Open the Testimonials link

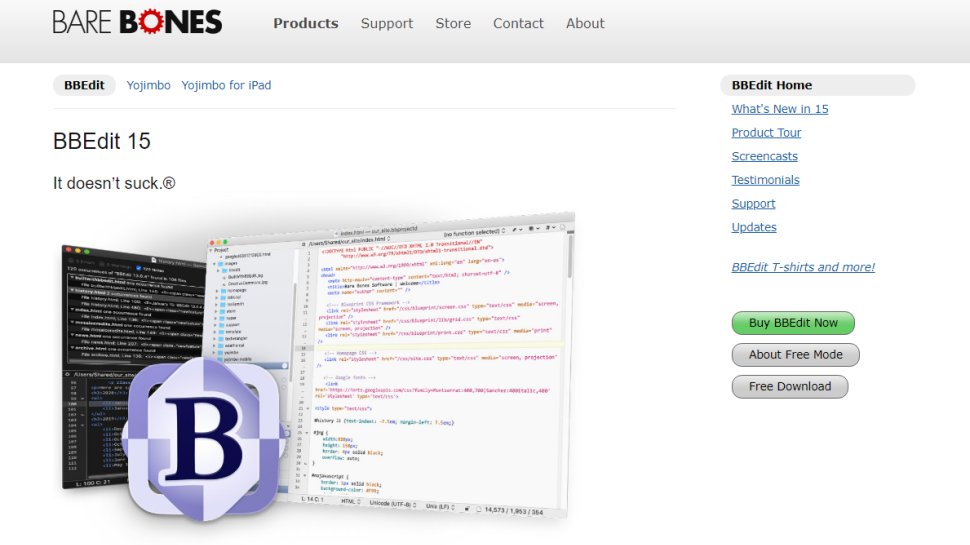click(765, 180)
